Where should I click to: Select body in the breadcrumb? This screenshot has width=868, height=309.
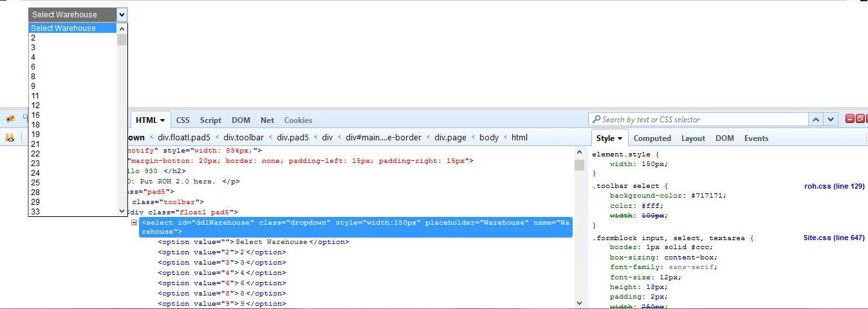click(x=489, y=138)
